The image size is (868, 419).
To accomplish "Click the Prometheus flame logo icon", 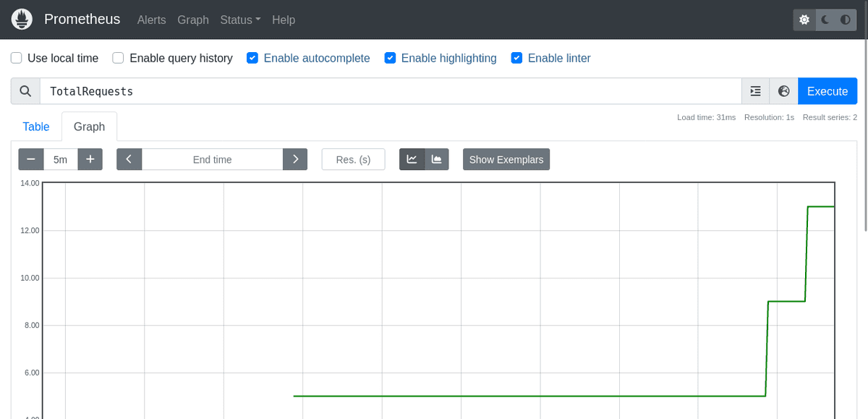I will point(23,20).
